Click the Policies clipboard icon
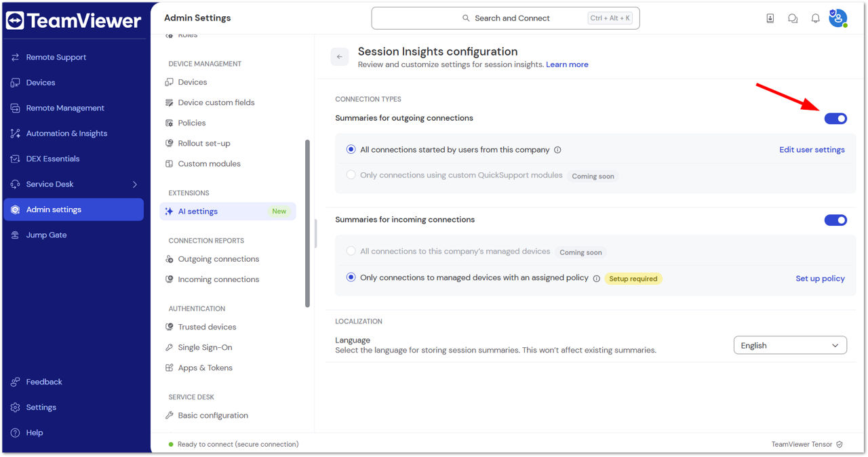Screen dimensions: 868x457 click(170, 123)
